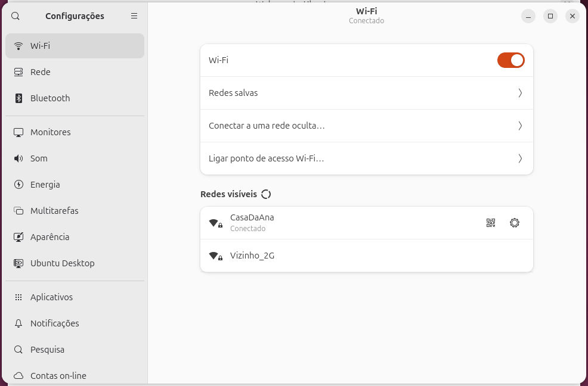The image size is (588, 386).
Task: Open chevron for Conectar a uma rede oculta
Action: (x=520, y=126)
